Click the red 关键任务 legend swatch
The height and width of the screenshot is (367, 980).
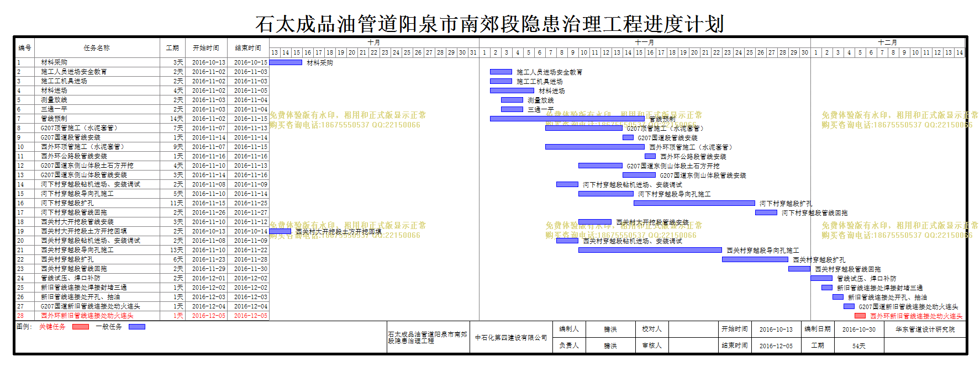[x=81, y=327]
